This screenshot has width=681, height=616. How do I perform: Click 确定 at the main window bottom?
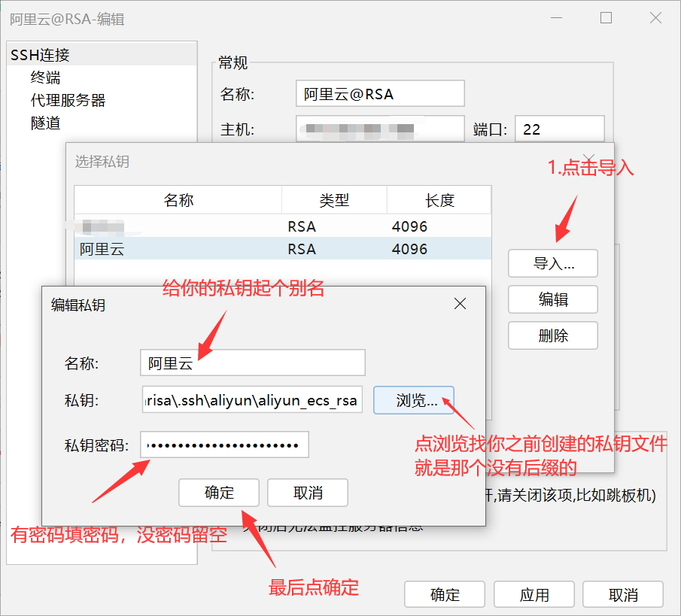445,594
